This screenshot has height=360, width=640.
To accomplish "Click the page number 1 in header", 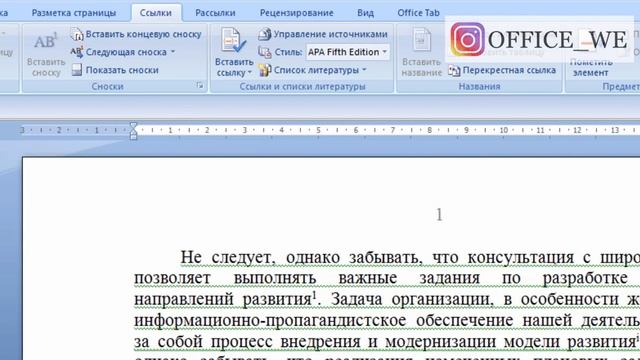I will [x=439, y=215].
